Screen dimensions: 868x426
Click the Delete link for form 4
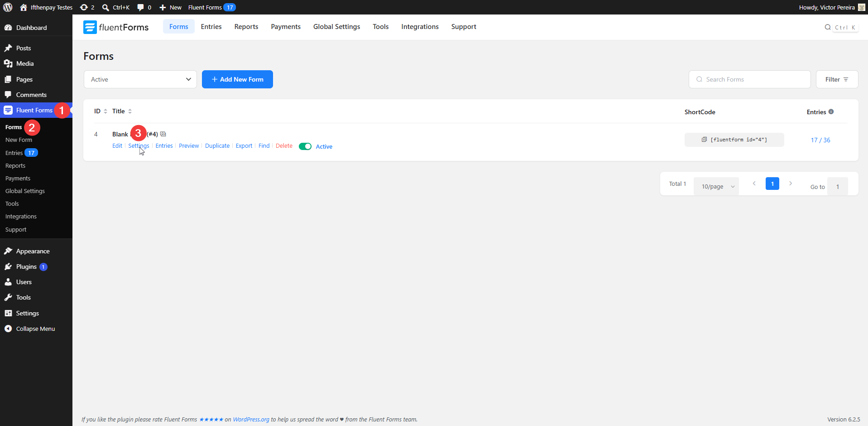pyautogui.click(x=284, y=146)
